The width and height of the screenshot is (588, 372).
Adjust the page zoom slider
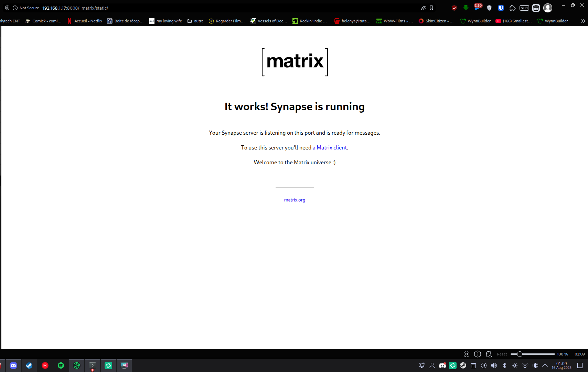click(x=533, y=354)
